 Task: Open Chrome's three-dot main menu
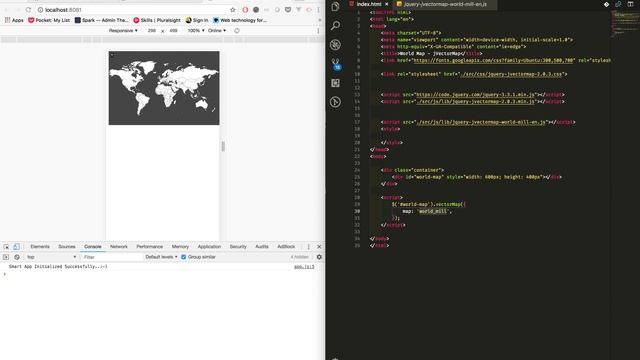[x=318, y=10]
